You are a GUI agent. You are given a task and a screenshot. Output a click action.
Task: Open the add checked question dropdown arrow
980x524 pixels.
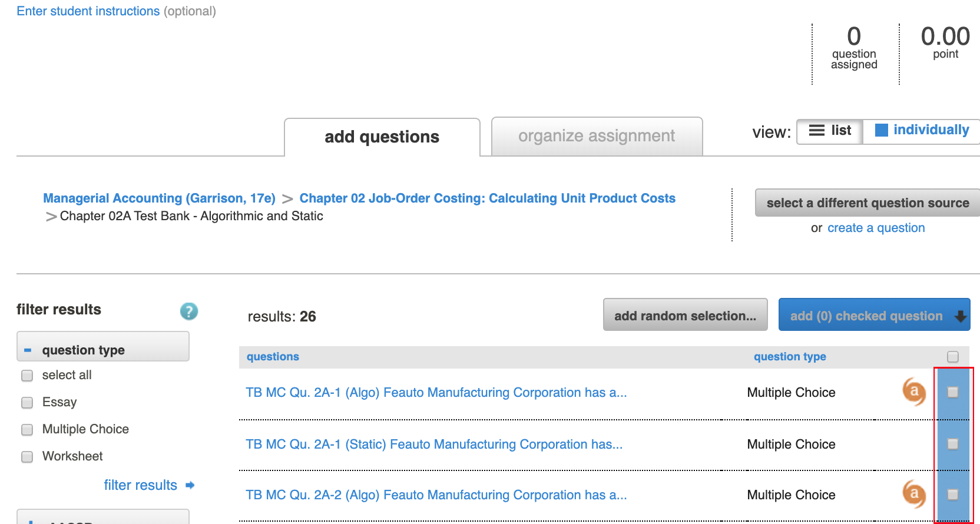961,316
